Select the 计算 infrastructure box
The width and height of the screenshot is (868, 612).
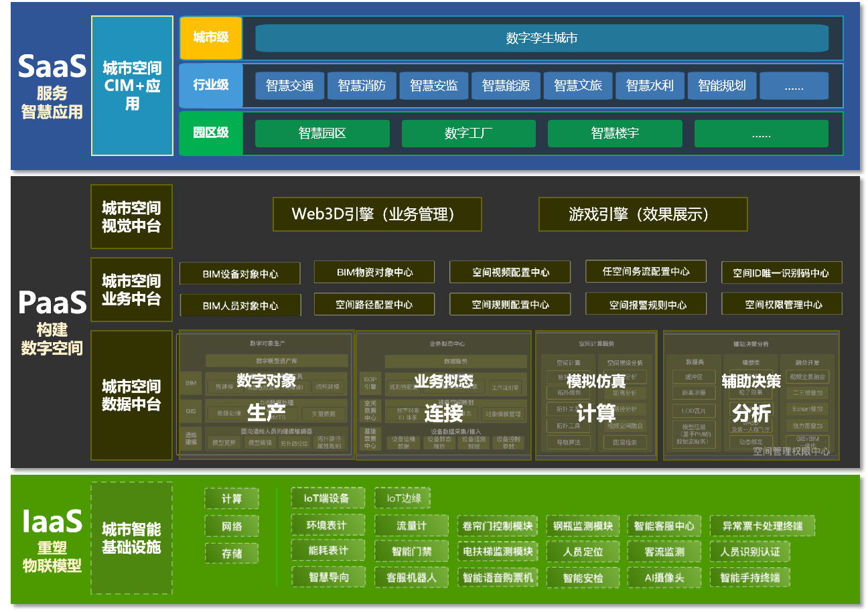[231, 499]
